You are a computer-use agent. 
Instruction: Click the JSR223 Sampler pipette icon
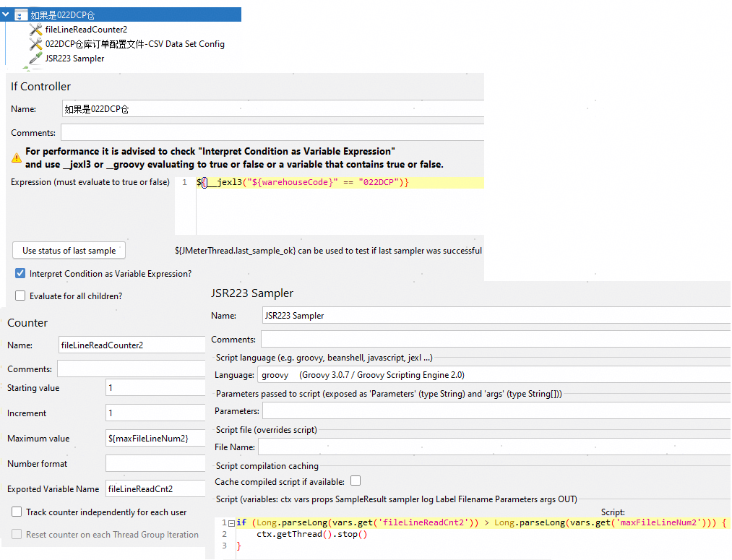35,59
